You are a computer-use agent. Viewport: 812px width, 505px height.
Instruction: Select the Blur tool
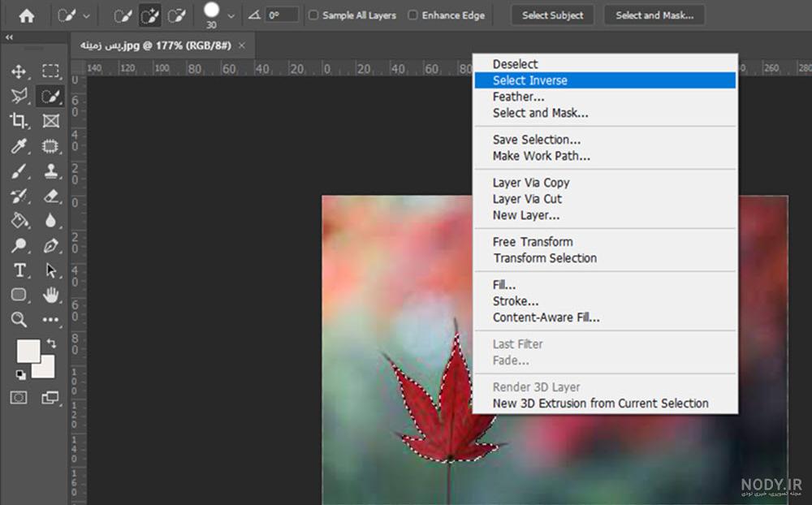[x=50, y=221]
